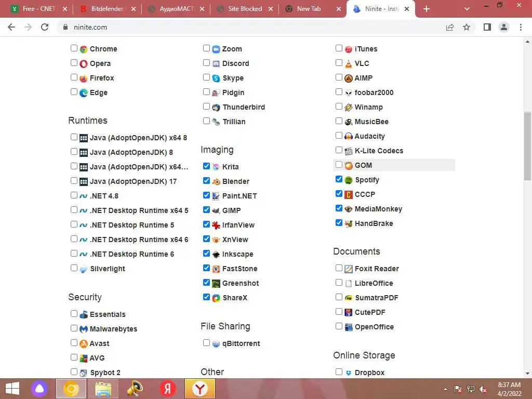Check the Foxit Reader checkbox
The height and width of the screenshot is (399, 532).
pyautogui.click(x=339, y=268)
